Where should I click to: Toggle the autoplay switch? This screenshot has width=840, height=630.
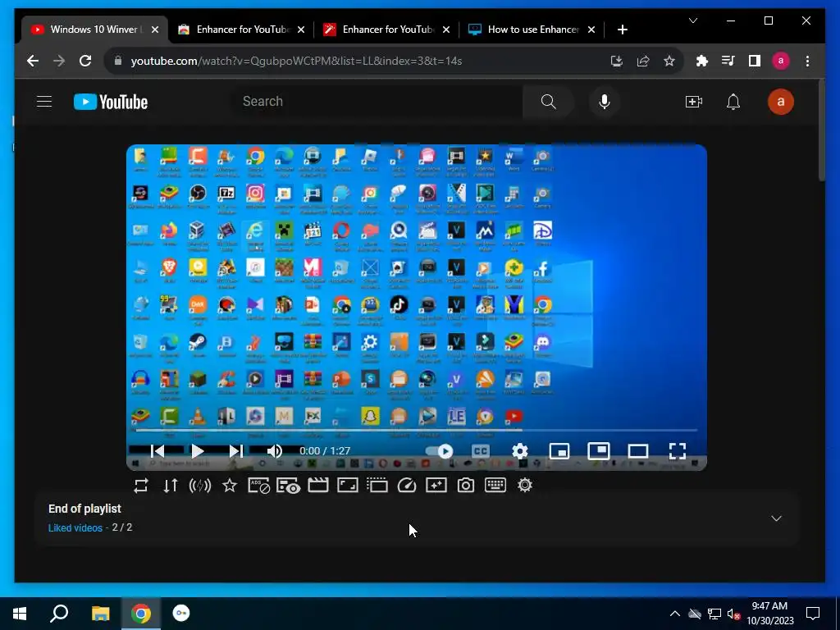point(440,451)
